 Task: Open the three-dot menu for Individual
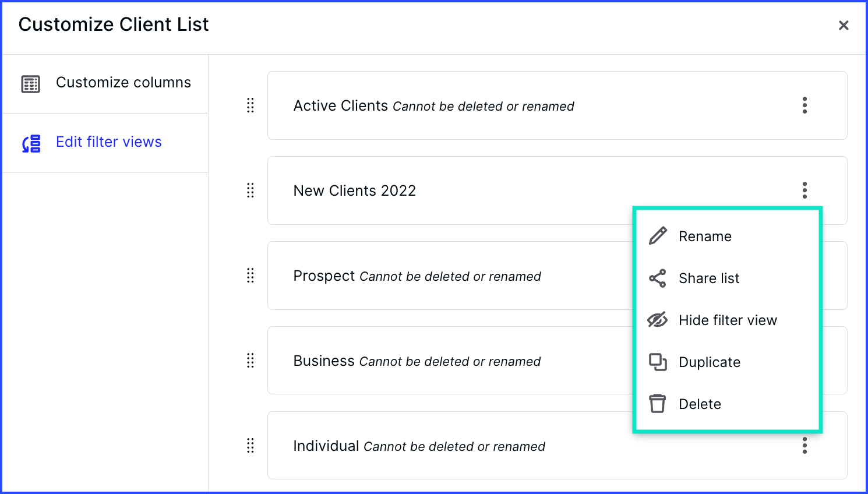(805, 446)
